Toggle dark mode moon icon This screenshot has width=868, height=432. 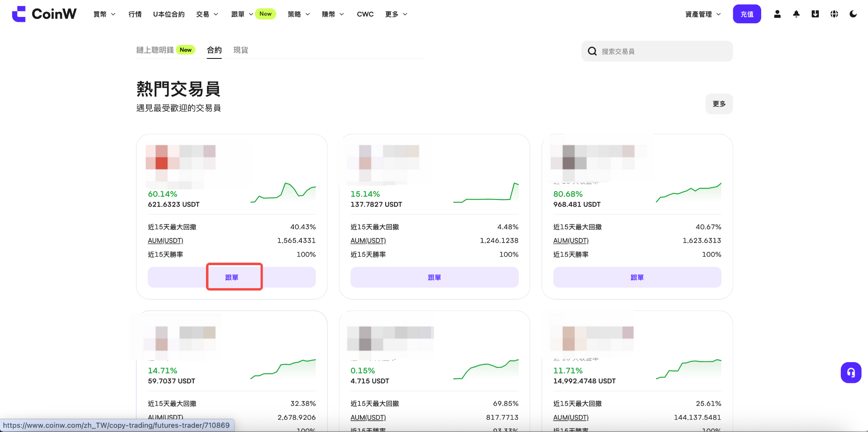pos(853,14)
